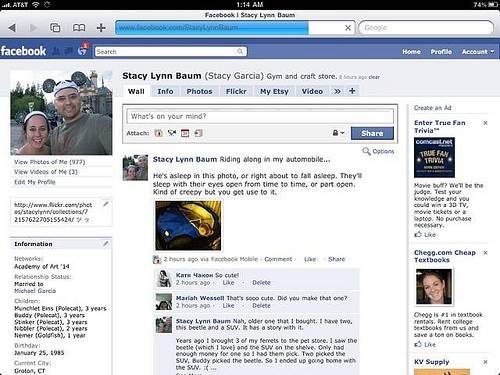Open the posted beetle car photo

click(x=188, y=226)
